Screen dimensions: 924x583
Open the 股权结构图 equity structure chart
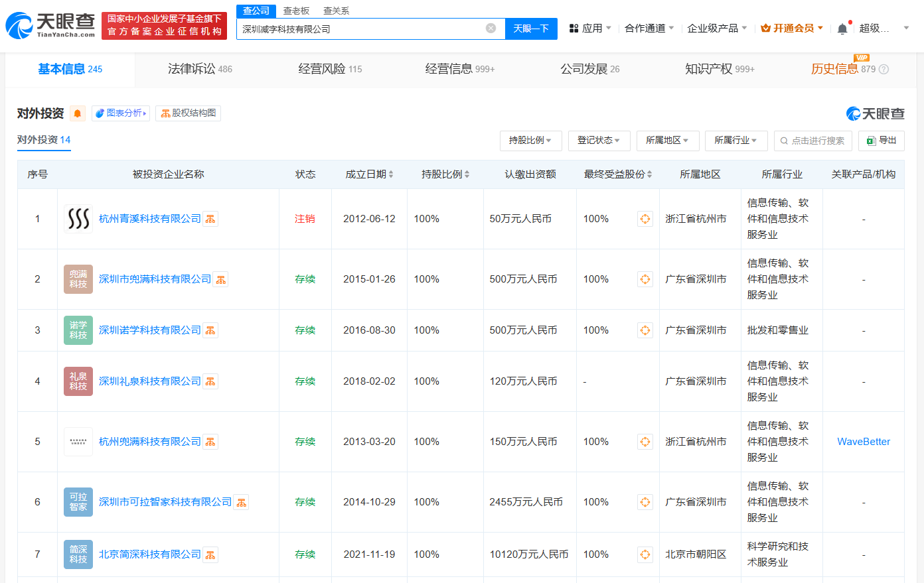189,113
